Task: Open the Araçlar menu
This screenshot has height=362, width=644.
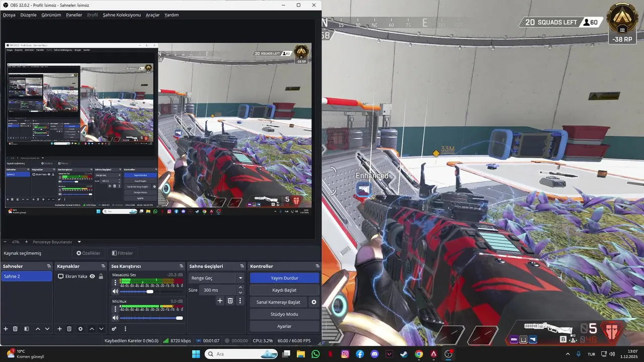Action: [152, 15]
